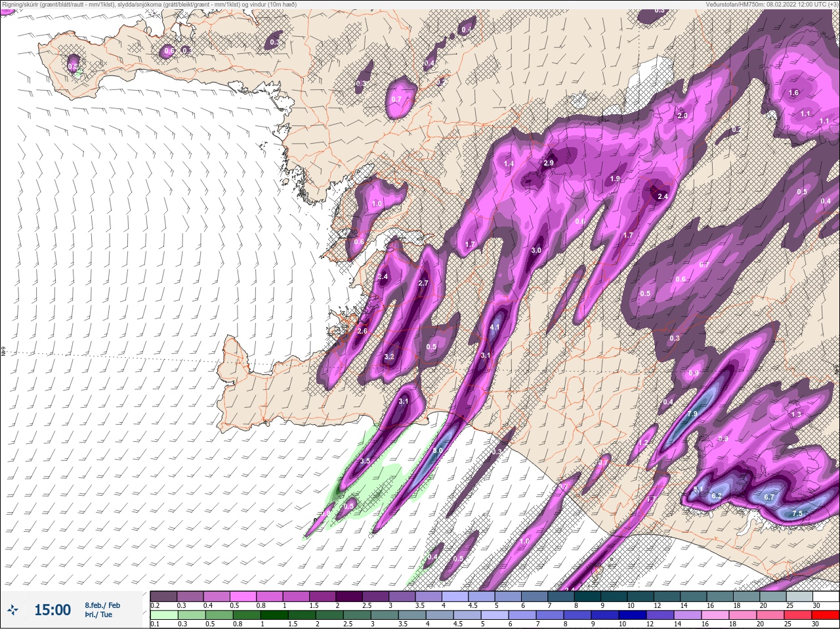This screenshot has width=840, height=629.
Task: Click the 7.9 precipitation value on map
Action: tap(692, 414)
